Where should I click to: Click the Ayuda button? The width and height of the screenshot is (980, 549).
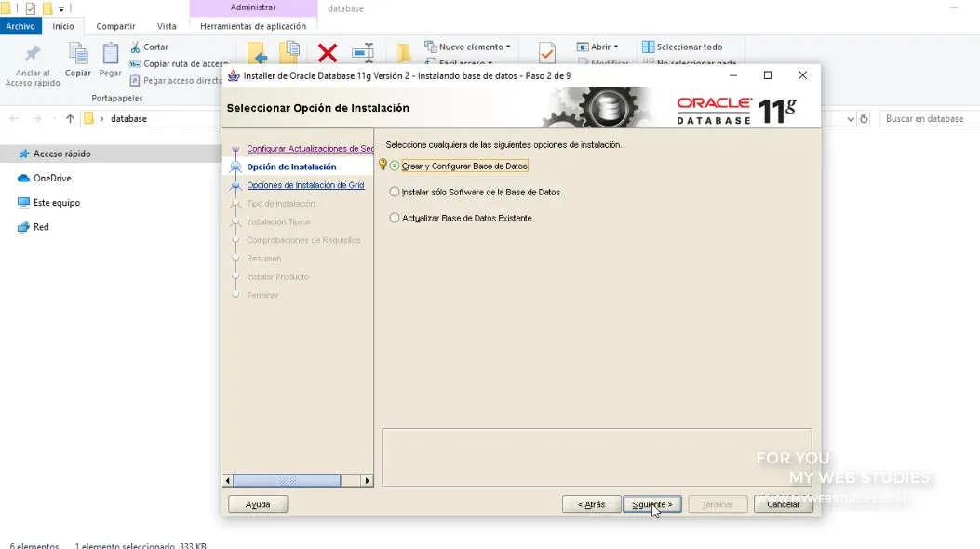click(258, 504)
